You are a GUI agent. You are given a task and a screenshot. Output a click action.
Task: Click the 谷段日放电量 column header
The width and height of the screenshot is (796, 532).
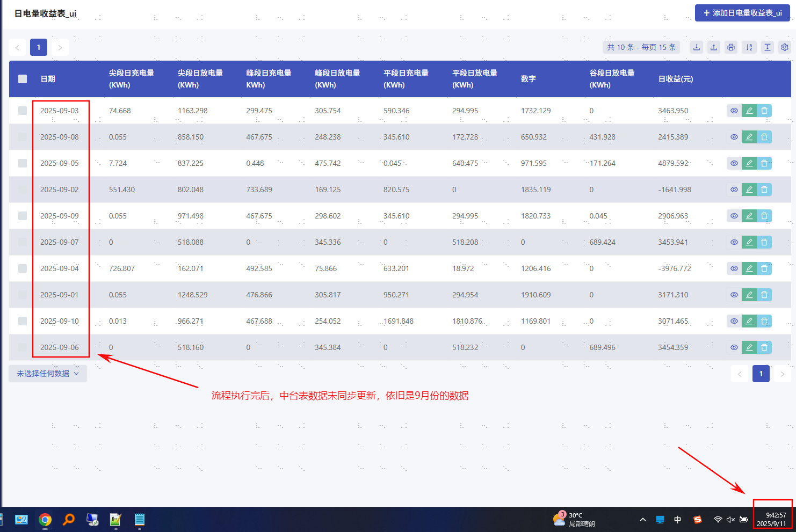click(612, 79)
